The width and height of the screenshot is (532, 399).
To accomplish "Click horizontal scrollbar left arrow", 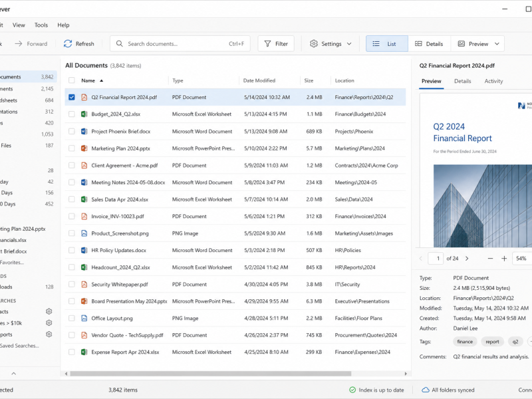I will 66,374.
